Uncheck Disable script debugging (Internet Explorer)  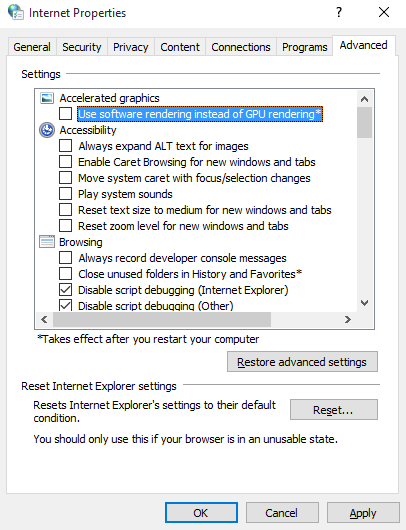[66, 290]
